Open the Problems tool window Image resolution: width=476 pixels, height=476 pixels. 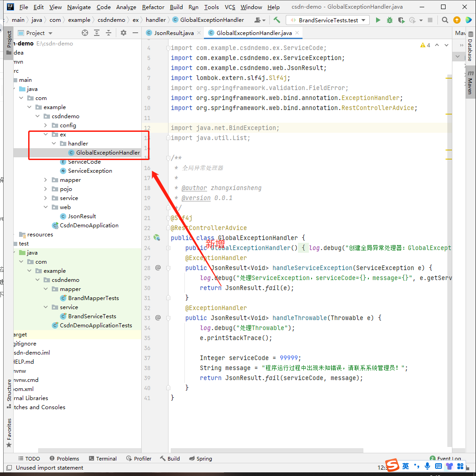coord(64,458)
